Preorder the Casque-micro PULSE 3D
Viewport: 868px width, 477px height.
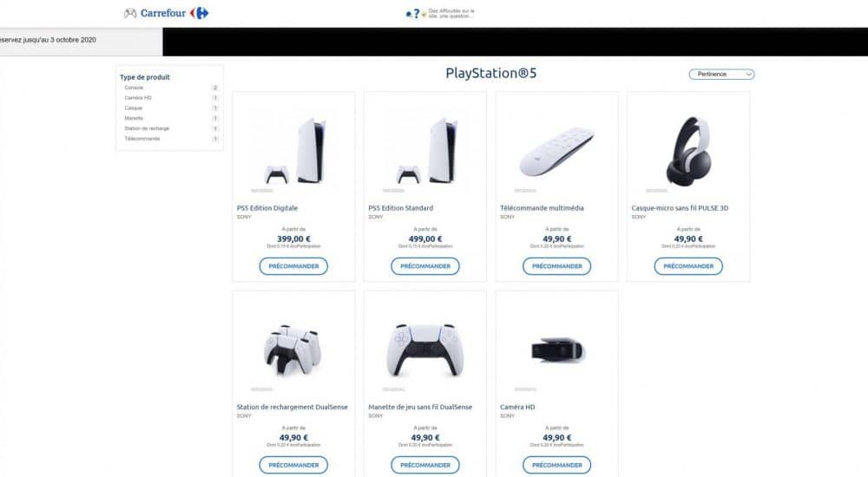[x=688, y=266]
